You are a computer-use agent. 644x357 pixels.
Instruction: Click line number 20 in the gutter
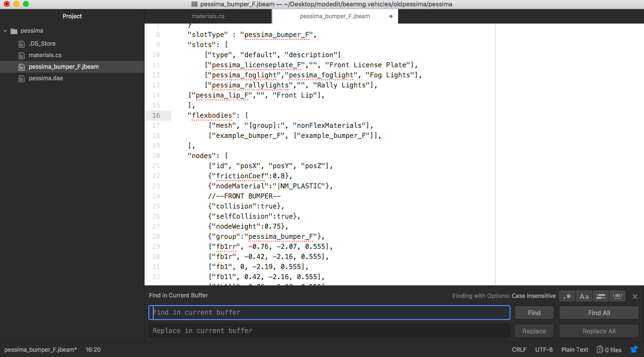click(156, 156)
